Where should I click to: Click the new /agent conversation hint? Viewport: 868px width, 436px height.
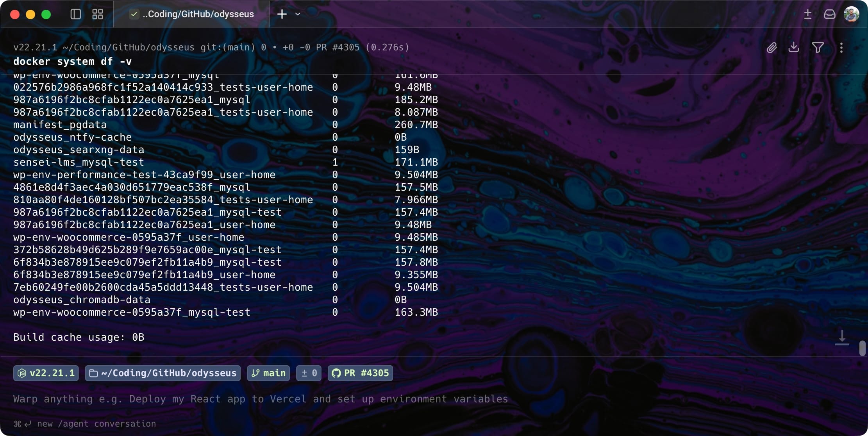(x=85, y=424)
